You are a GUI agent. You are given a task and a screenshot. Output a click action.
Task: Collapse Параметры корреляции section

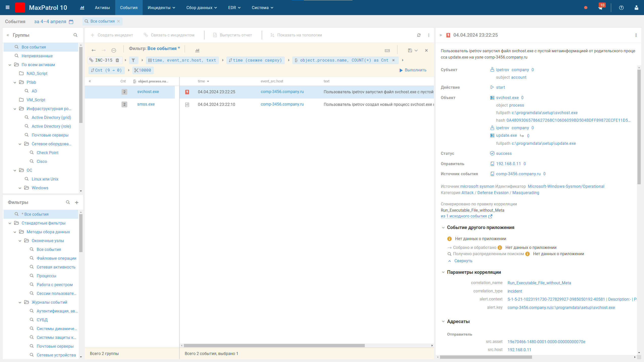click(443, 272)
